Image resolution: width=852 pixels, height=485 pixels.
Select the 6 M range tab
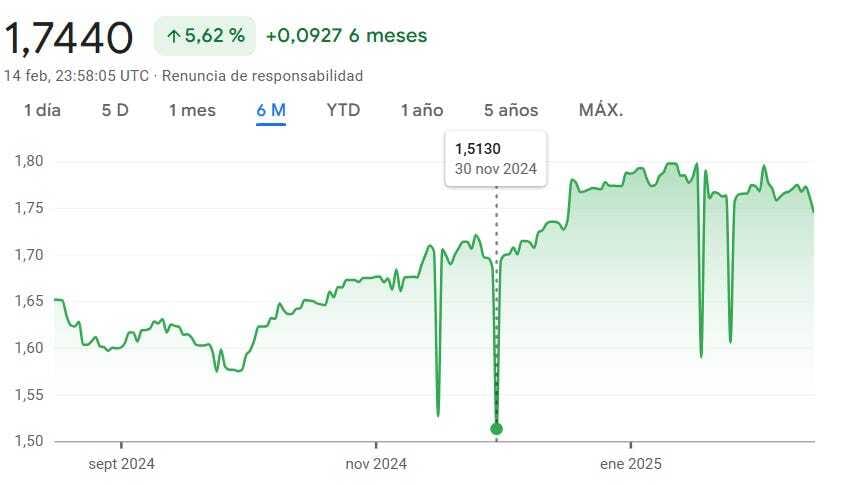coord(271,110)
